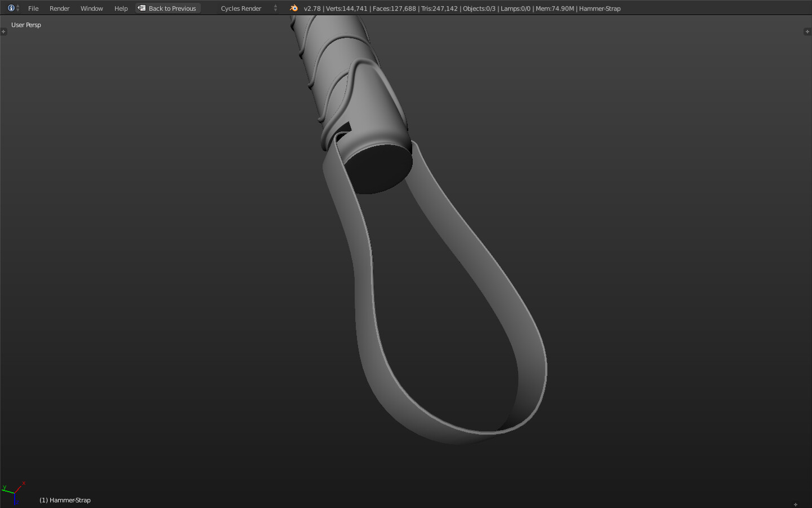Click the Hammer-Strap name in the header stats

[x=599, y=8]
